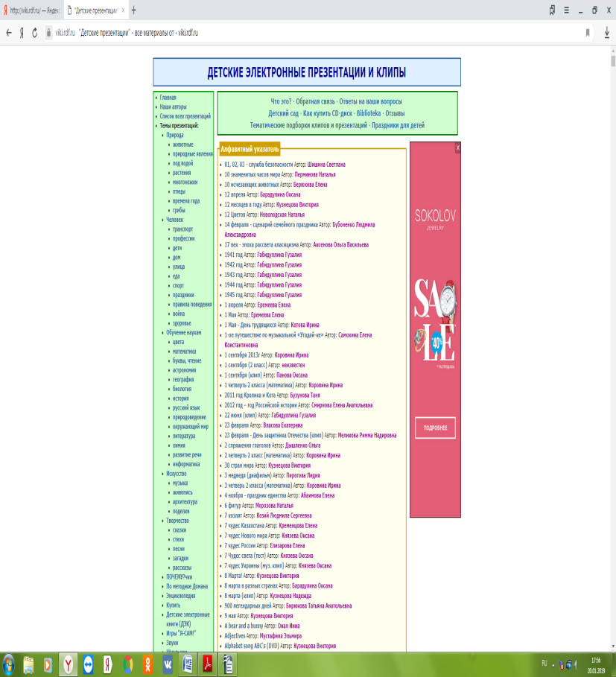
Task: Open the '12 месяцев в году' presentation
Action: [243, 205]
